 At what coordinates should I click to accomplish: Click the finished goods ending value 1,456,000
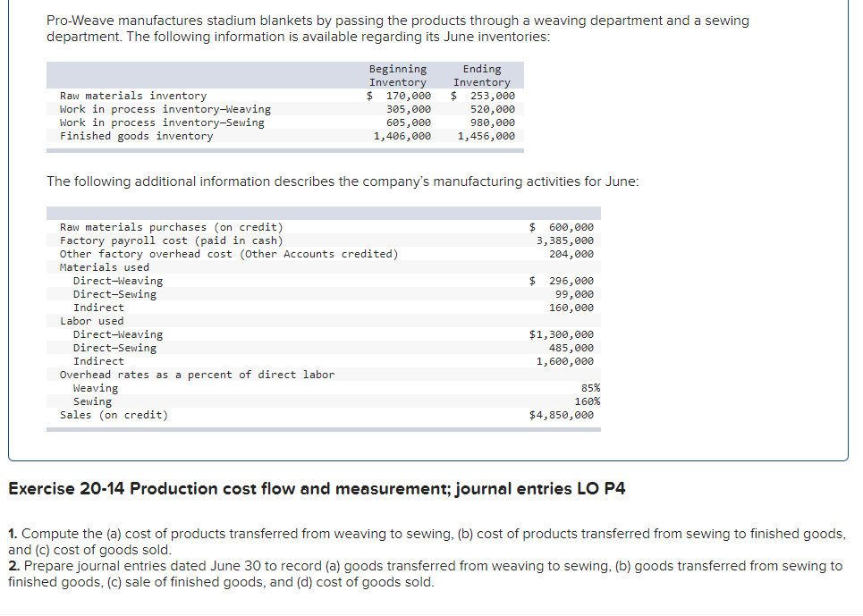(x=486, y=136)
